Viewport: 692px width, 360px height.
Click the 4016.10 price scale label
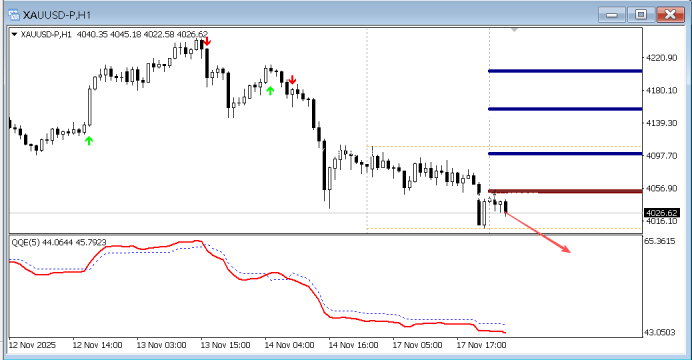click(x=662, y=221)
